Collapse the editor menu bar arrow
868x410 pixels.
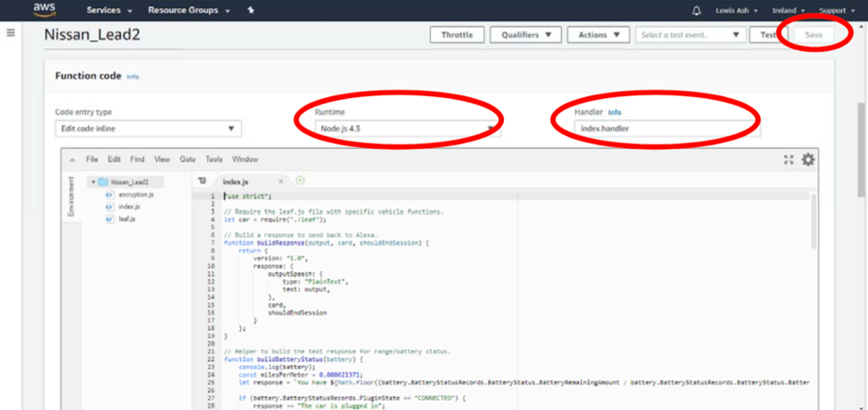[72, 159]
